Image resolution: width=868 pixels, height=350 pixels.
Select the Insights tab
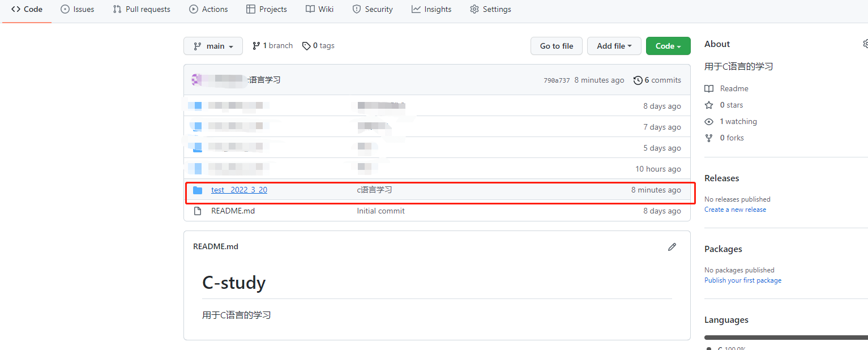[x=431, y=9]
